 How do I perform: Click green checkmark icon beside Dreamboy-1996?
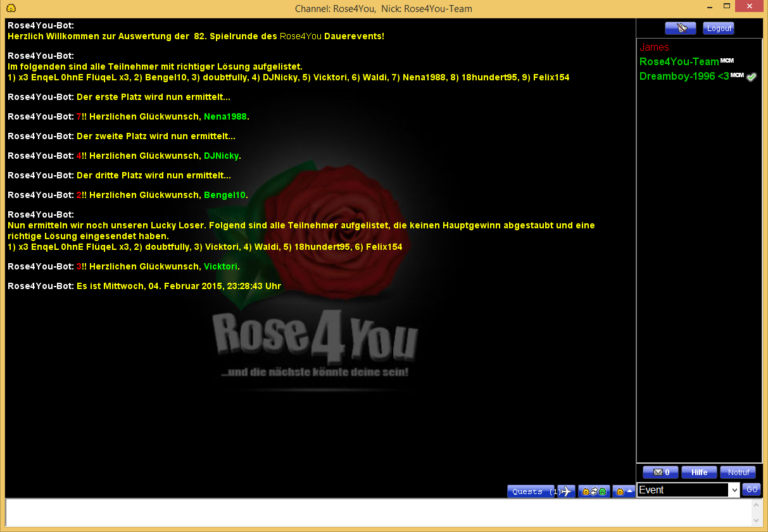click(752, 77)
